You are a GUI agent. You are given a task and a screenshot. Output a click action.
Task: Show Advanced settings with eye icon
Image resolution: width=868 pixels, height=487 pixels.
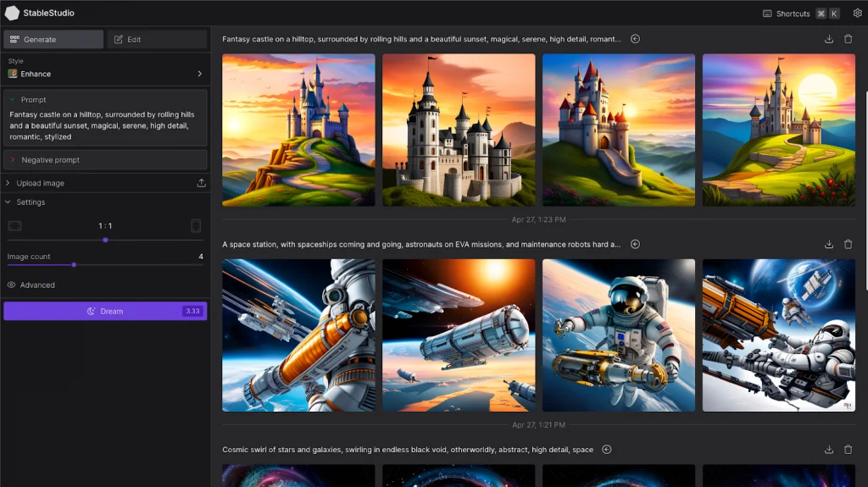click(12, 285)
